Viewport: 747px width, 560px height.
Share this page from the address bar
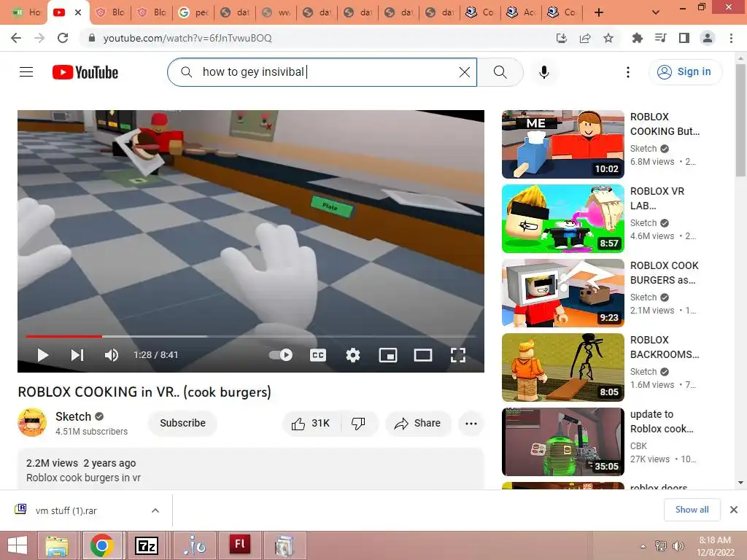[x=585, y=38]
